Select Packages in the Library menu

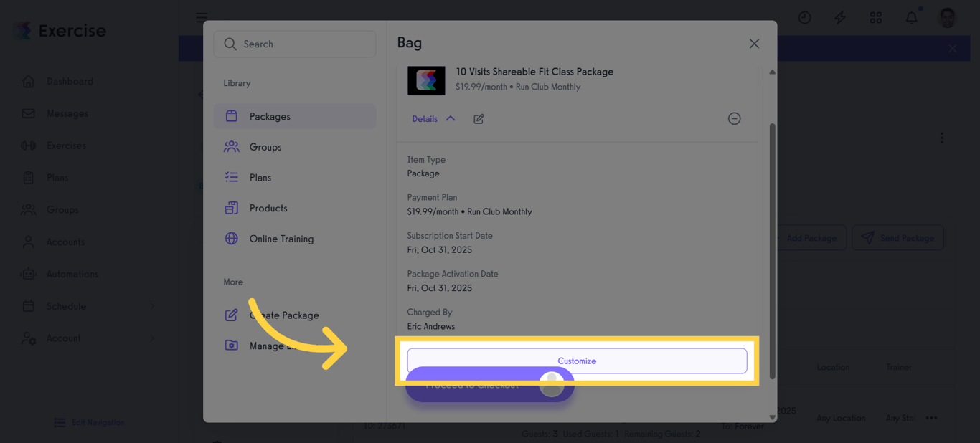click(295, 115)
